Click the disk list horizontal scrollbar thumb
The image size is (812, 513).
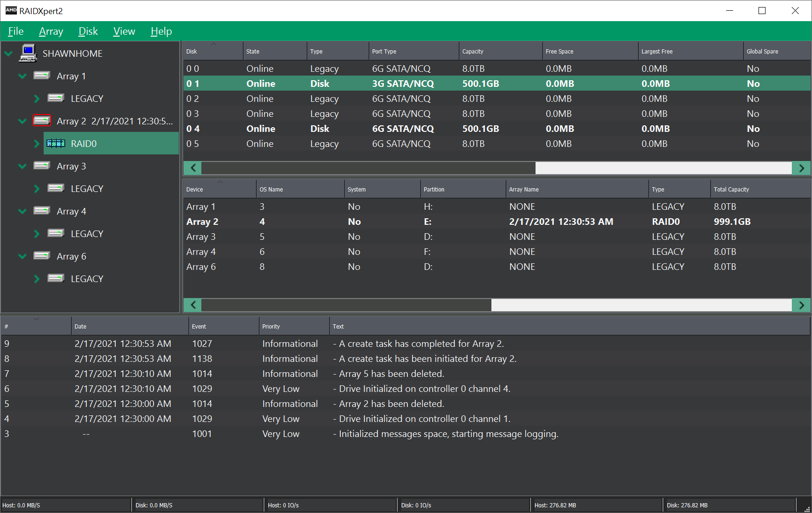tap(368, 168)
